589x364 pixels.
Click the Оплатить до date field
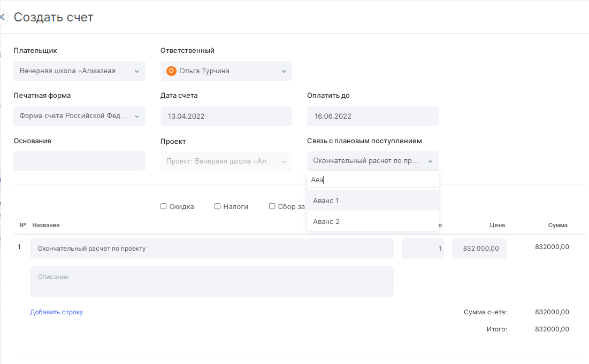click(372, 116)
